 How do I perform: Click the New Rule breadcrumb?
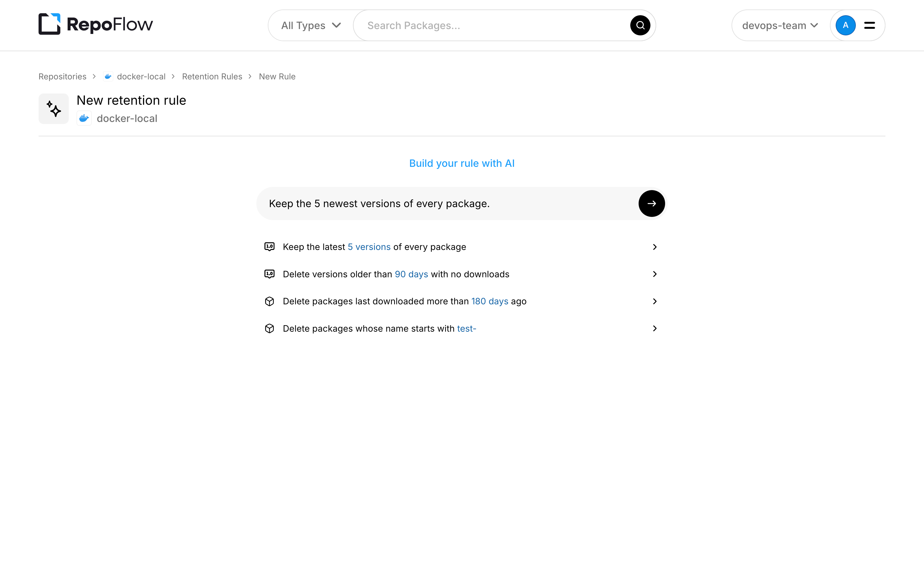point(277,76)
